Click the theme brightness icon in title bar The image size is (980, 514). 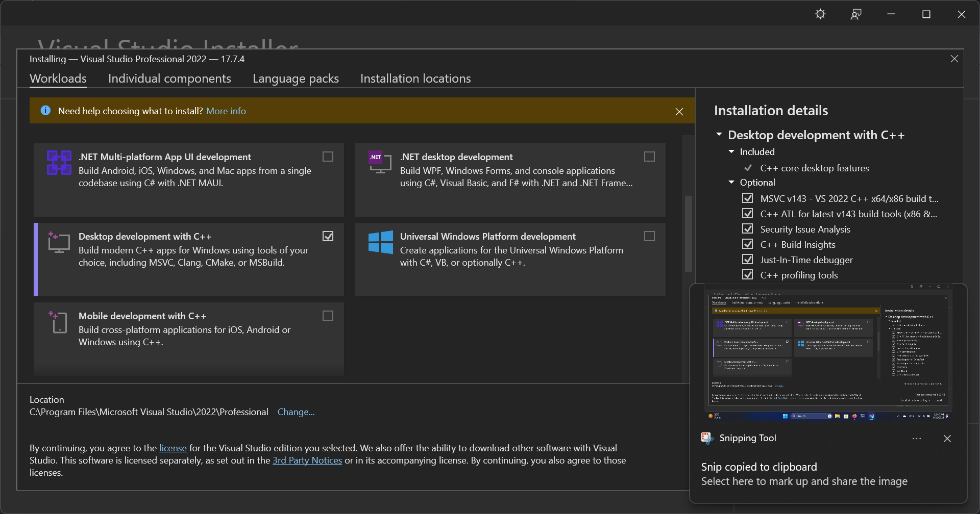[820, 14]
